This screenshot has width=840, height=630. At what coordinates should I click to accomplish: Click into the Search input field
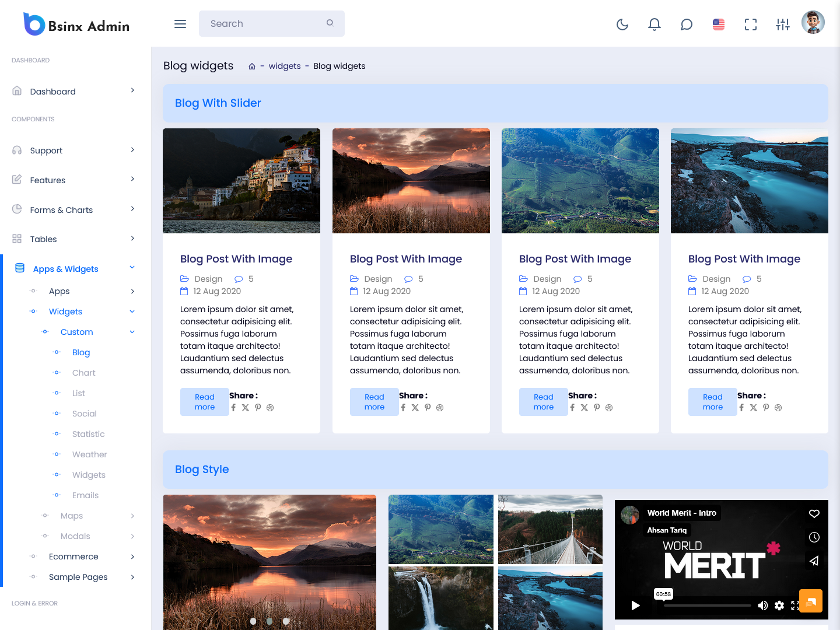point(265,24)
